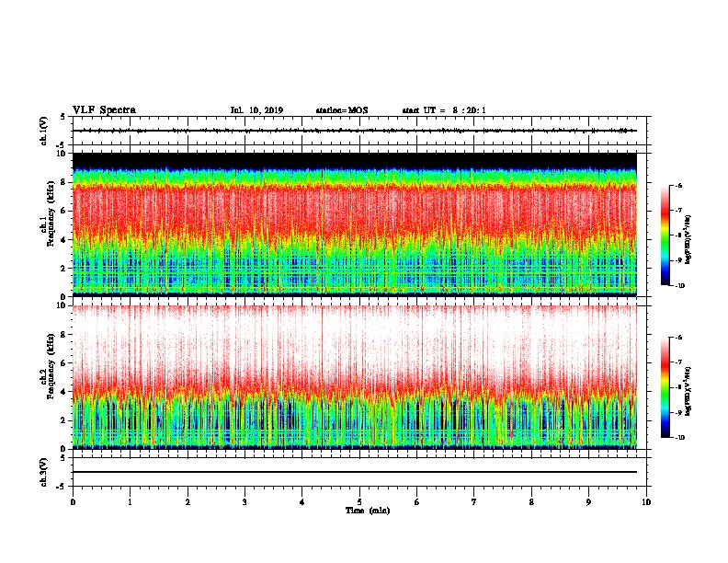728x563 pixels.
Task: Click the "Time (min)" x-axis label
Action: pyautogui.click(x=368, y=511)
